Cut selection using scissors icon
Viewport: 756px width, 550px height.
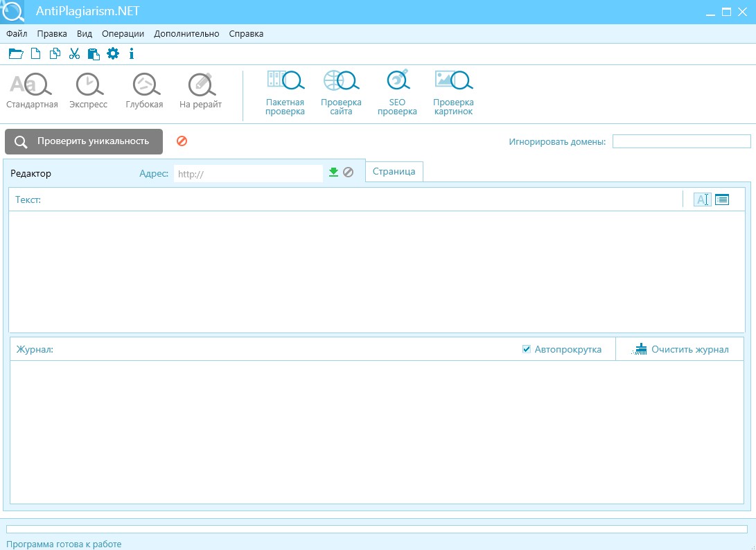[74, 53]
